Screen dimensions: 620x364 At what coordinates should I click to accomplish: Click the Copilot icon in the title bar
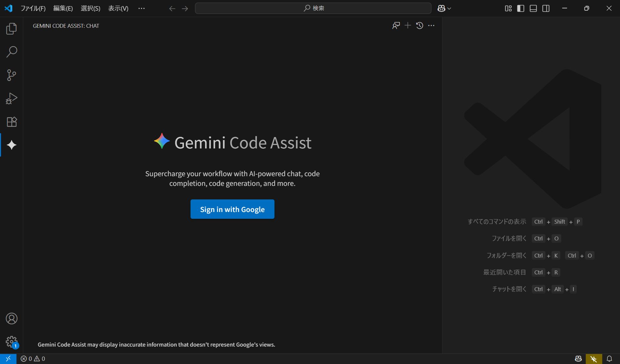point(441,8)
